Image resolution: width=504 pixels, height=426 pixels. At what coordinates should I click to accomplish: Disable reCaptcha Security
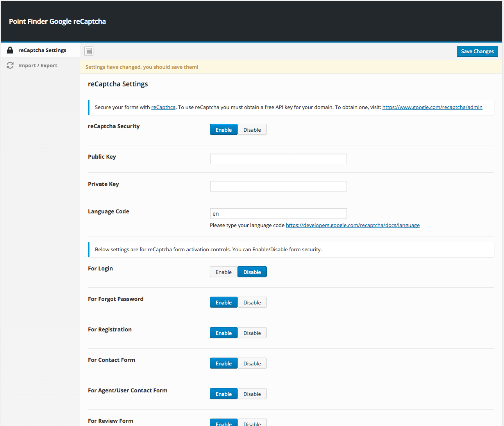tap(252, 130)
